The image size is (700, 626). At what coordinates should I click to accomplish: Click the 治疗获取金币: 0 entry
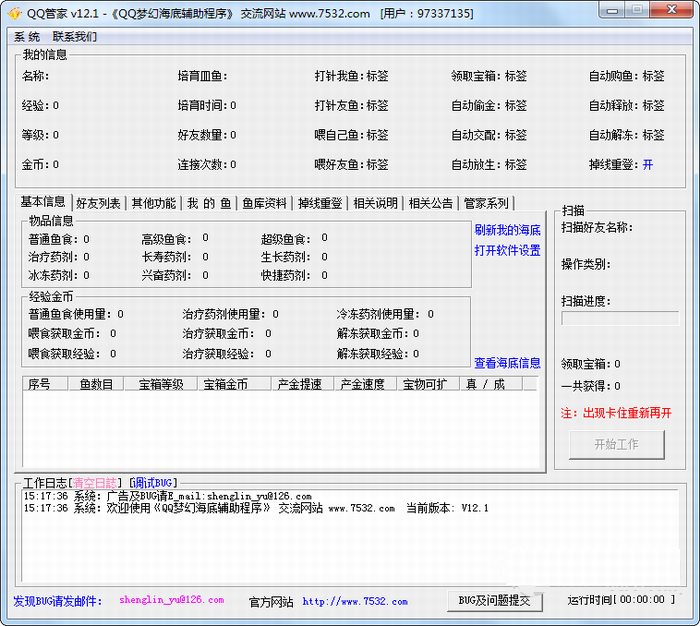(227, 334)
